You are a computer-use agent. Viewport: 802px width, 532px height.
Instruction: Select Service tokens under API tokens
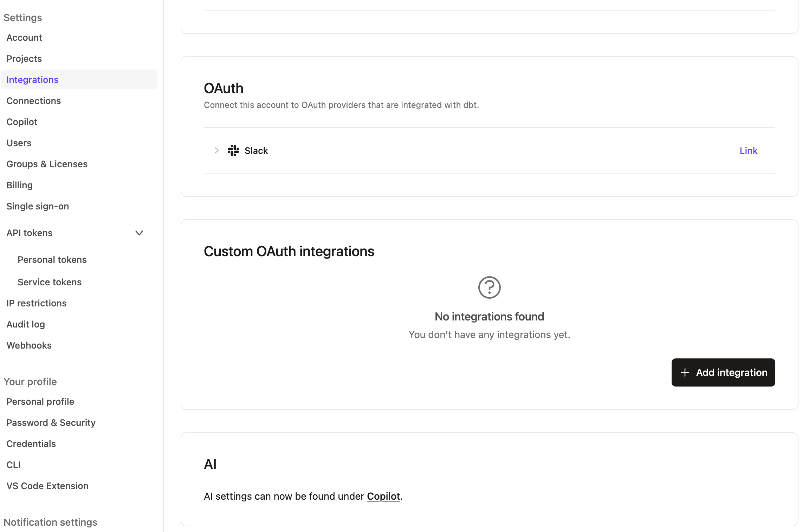pyautogui.click(x=49, y=282)
